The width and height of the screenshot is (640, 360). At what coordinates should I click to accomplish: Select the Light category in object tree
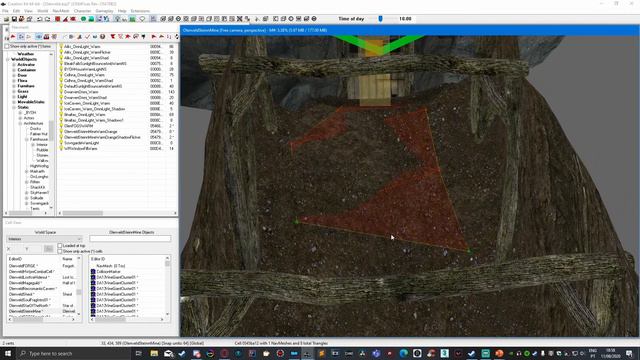coord(22,96)
